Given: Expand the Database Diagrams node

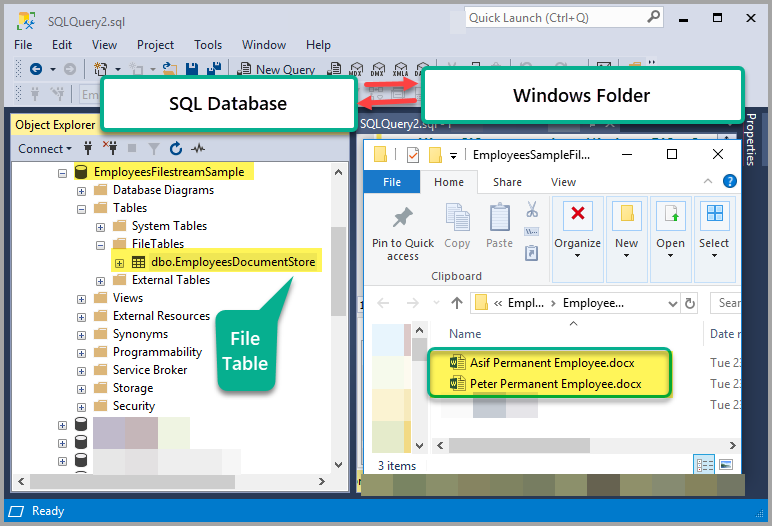Looking at the screenshot, I should tap(81, 191).
